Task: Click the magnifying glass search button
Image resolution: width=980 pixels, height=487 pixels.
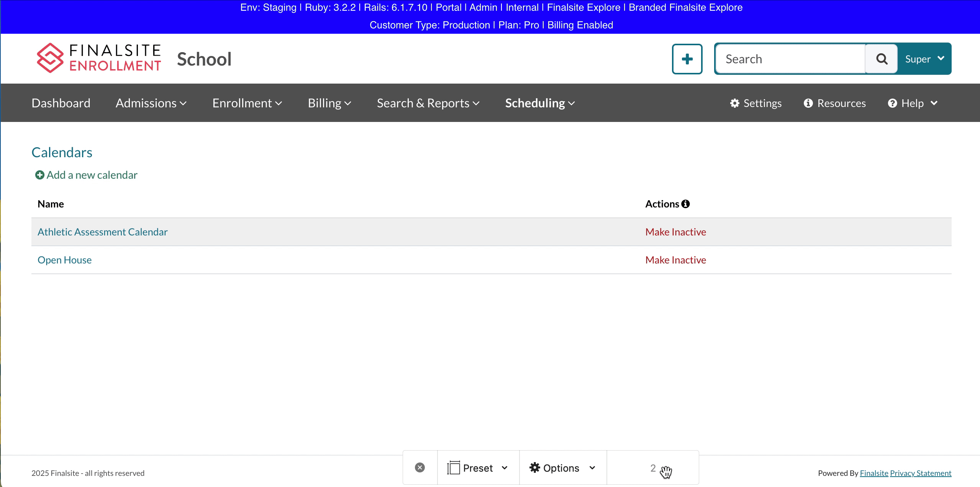Action: pos(882,59)
